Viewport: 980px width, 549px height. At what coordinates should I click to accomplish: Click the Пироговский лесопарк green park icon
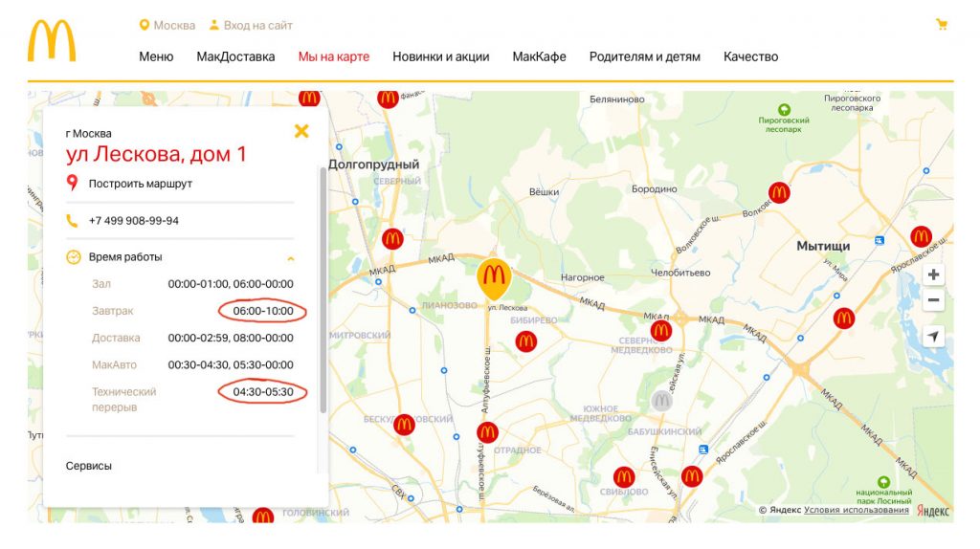tap(784, 109)
